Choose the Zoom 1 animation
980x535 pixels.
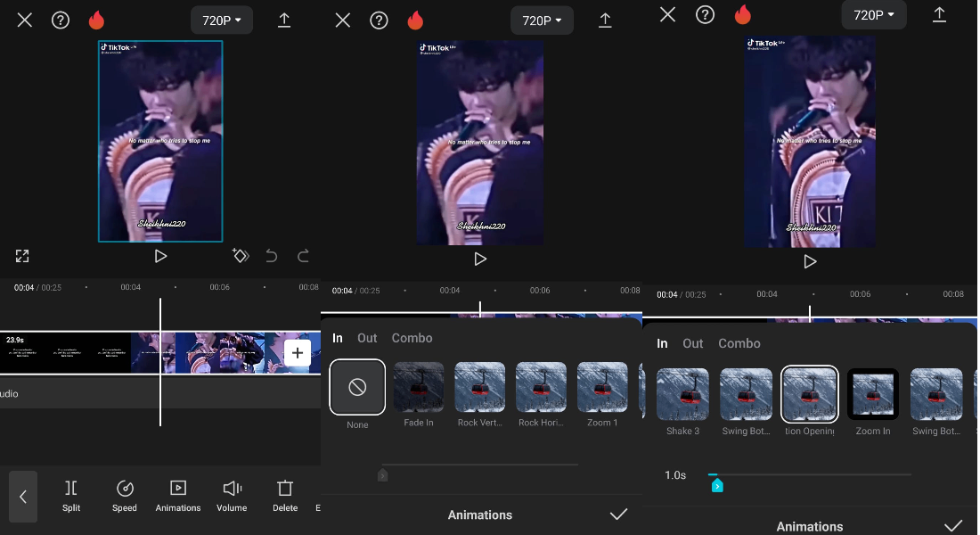coord(602,395)
